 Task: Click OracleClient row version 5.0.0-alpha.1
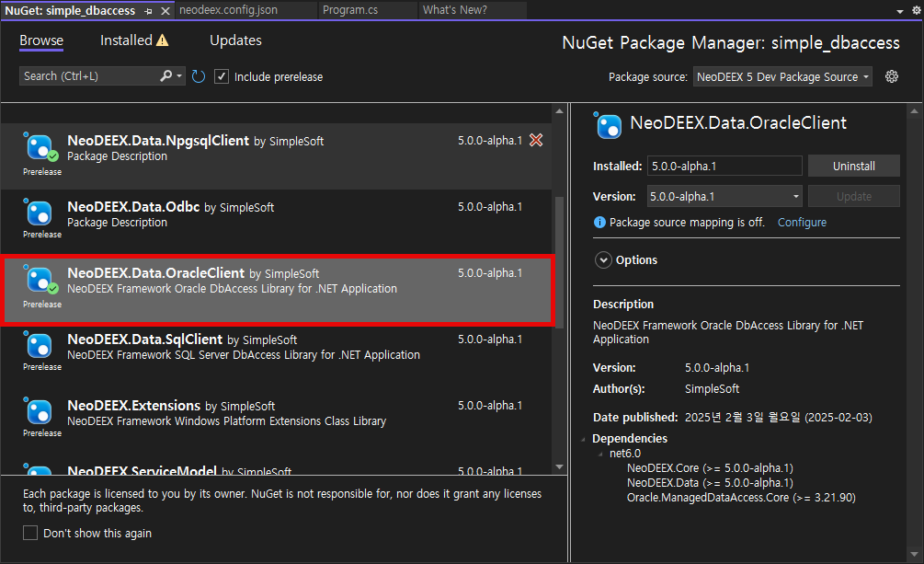[x=490, y=273]
